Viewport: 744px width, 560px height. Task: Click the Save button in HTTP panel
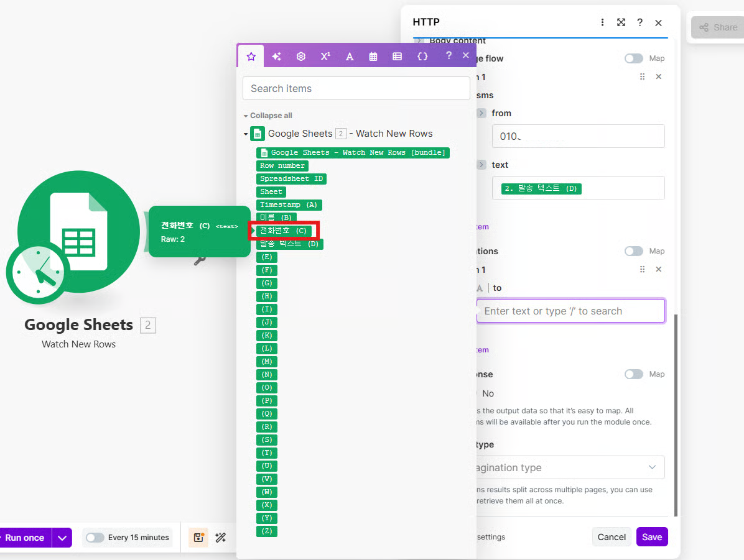(651, 537)
